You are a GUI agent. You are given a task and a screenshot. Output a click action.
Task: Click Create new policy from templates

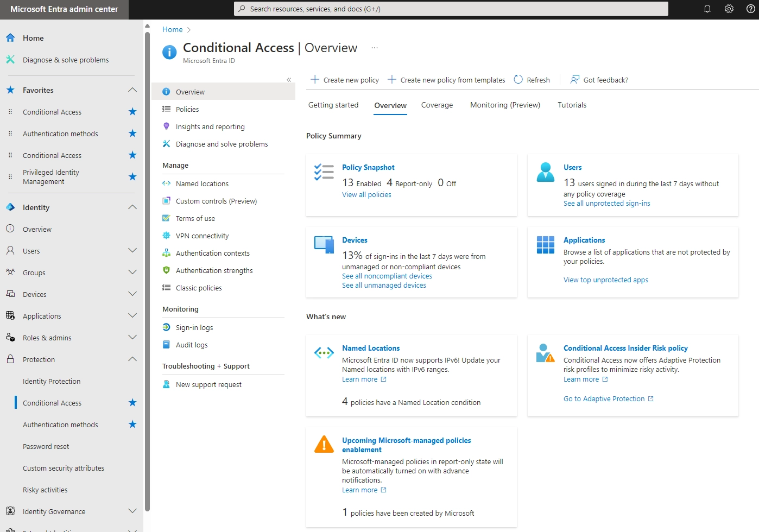pyautogui.click(x=446, y=80)
